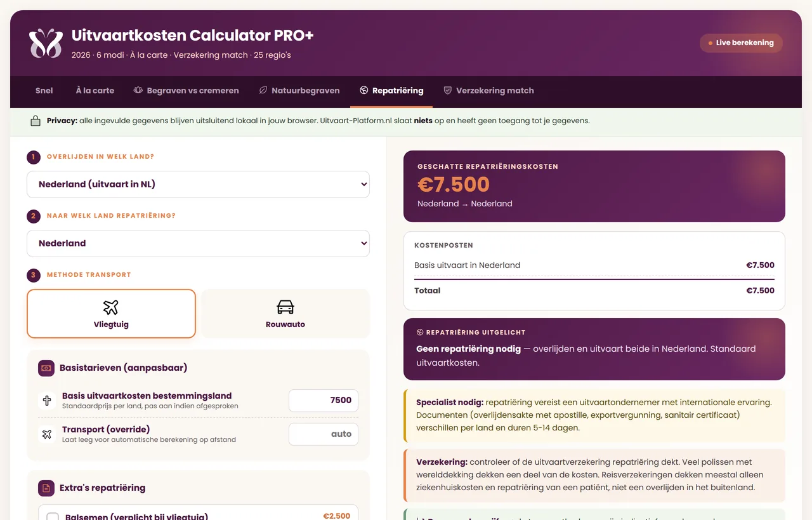Click the Basis uitvaartkosten input showing 7500
Screen dimensions: 812x520
tap(324, 401)
